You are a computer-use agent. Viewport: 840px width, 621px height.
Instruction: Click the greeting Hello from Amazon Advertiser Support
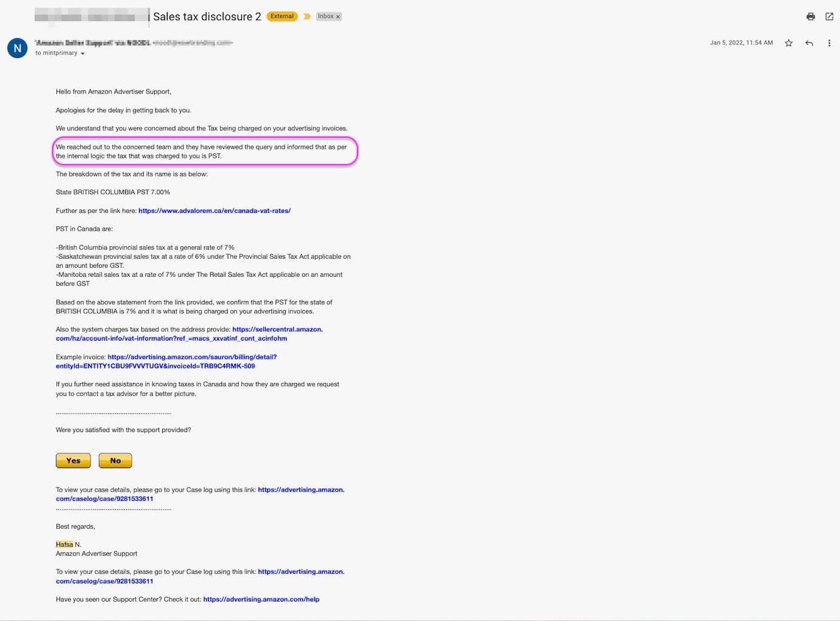pos(113,92)
